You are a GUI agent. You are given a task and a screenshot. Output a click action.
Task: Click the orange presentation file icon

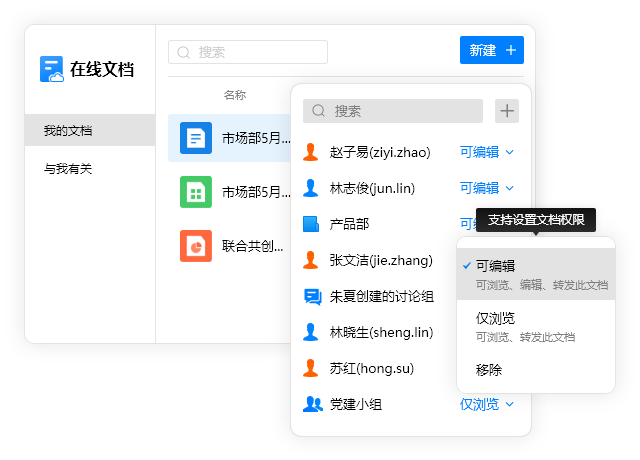[196, 246]
